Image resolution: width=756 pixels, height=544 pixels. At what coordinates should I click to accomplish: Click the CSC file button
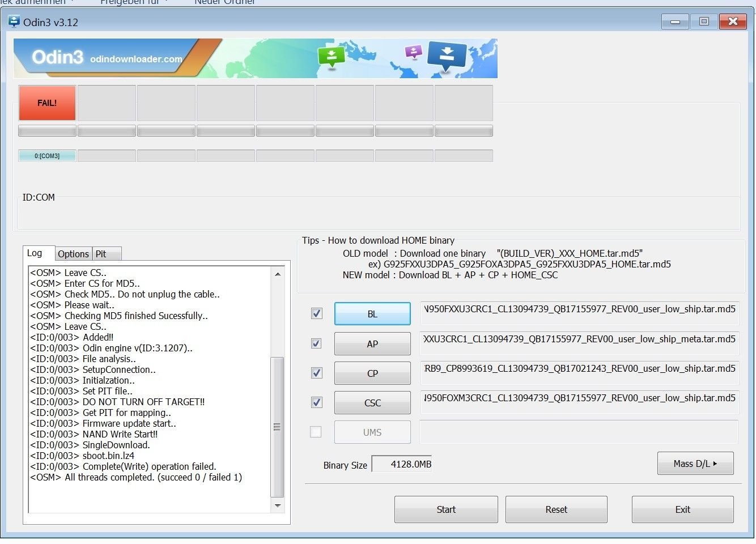pos(372,403)
